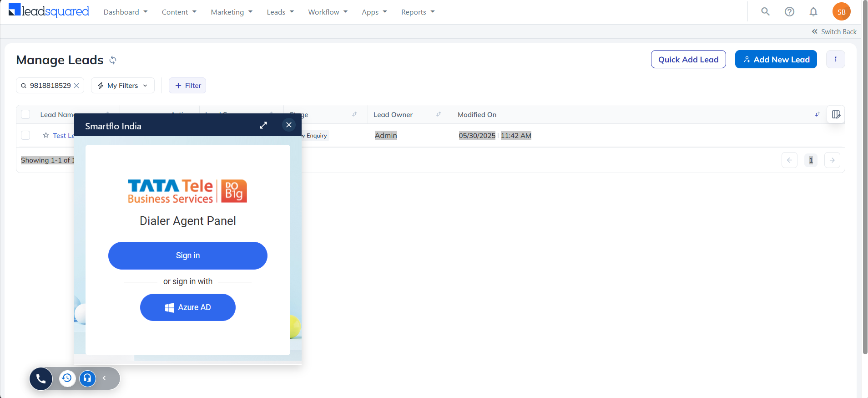The height and width of the screenshot is (398, 868).
Task: Click the Admin lead owner cell
Action: tap(386, 135)
